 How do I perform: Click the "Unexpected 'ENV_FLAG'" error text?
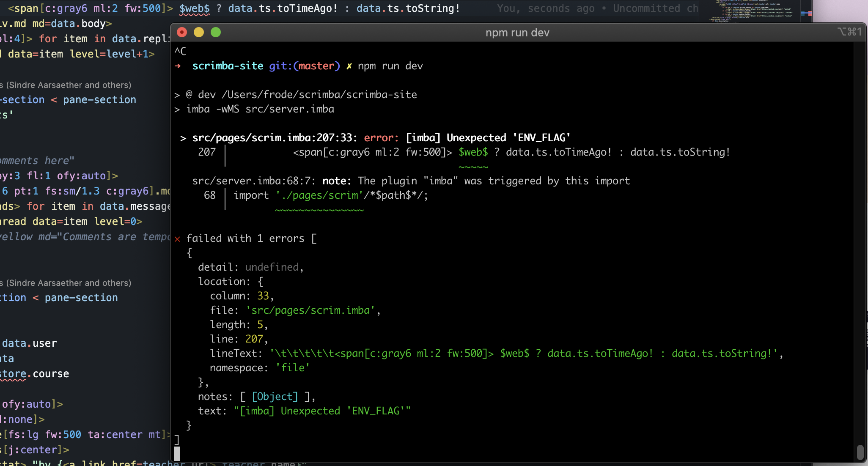tap(508, 137)
